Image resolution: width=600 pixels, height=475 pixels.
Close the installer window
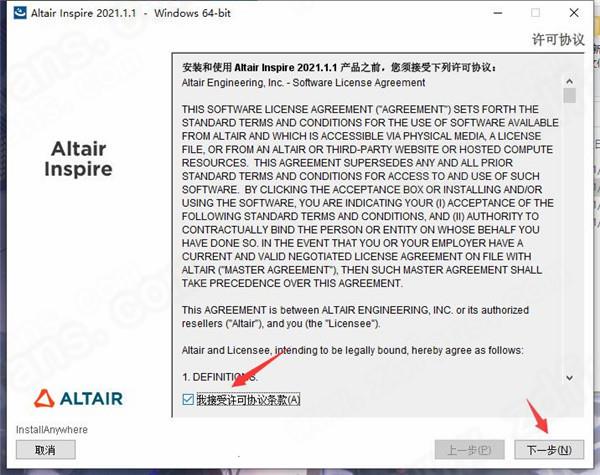(x=574, y=13)
